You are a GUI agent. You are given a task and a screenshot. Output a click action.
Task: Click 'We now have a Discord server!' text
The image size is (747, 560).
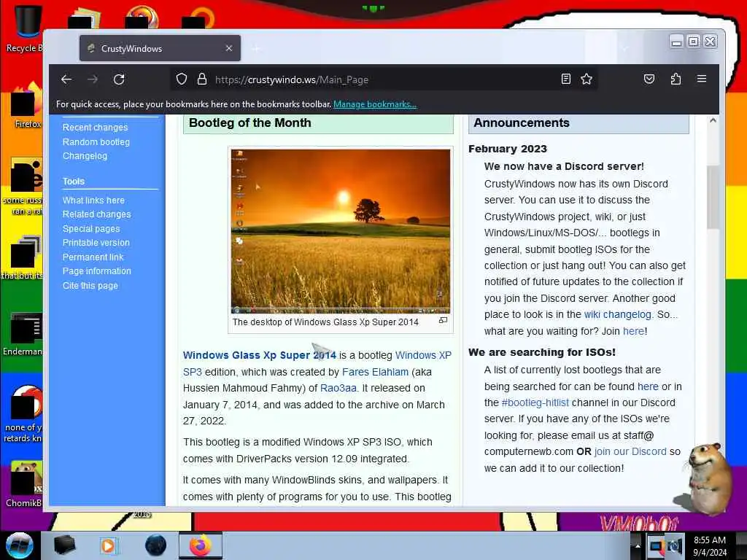564,166
